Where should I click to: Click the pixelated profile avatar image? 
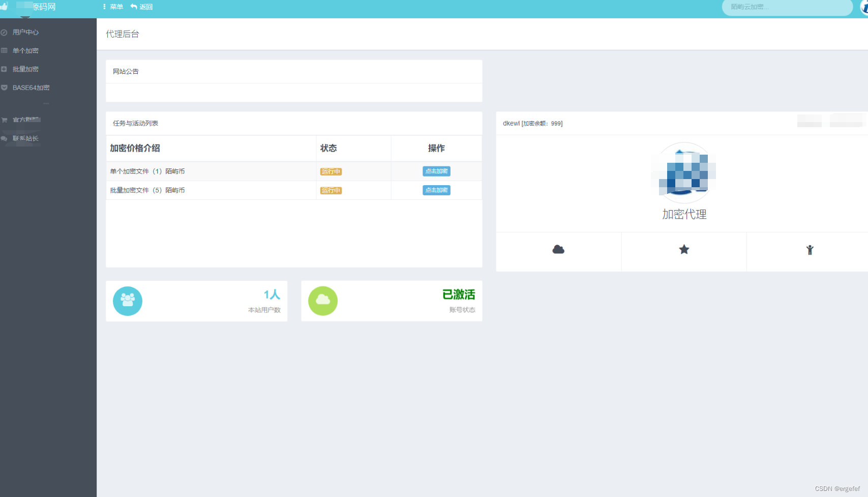pos(684,172)
